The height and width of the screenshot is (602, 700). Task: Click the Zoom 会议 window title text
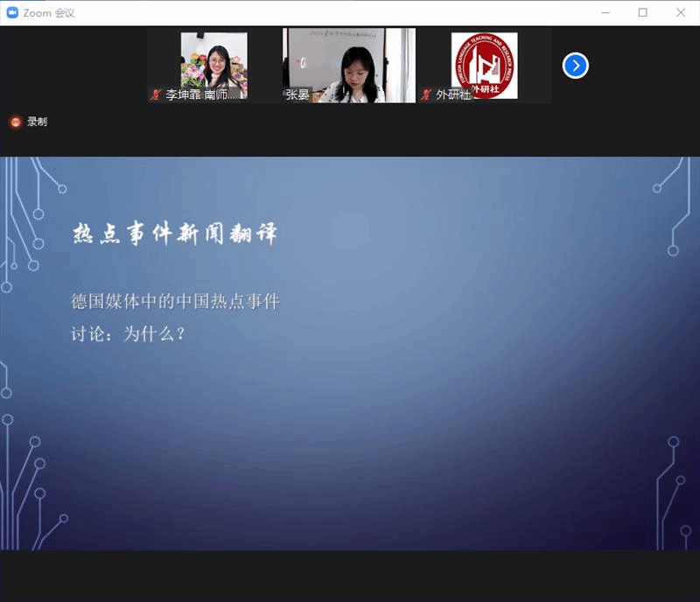51,12
